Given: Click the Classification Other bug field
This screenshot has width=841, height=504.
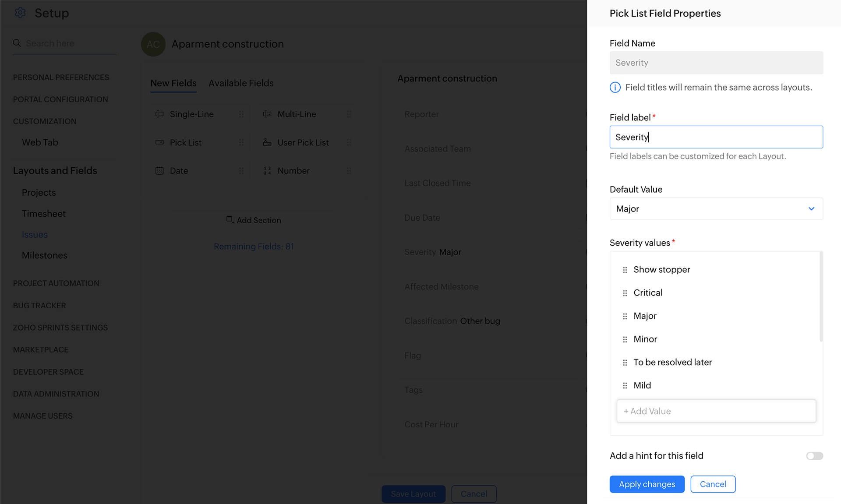Looking at the screenshot, I should click(x=452, y=321).
